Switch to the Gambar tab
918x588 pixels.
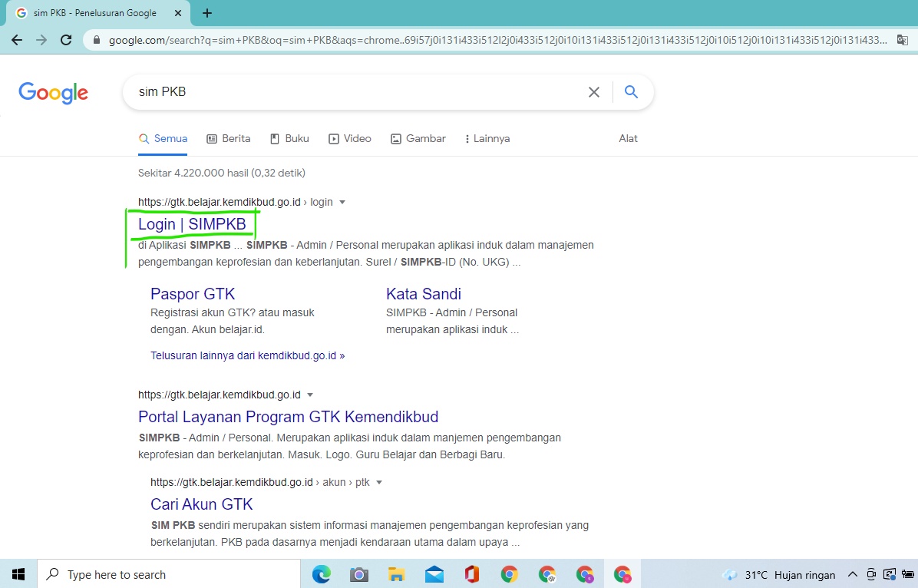tap(418, 139)
